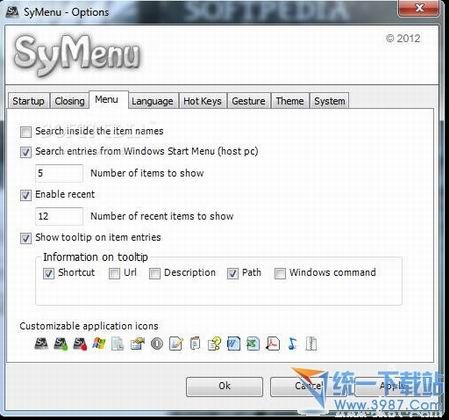Toggle Show tooltip on item entries
The image size is (449, 420).
(x=26, y=238)
